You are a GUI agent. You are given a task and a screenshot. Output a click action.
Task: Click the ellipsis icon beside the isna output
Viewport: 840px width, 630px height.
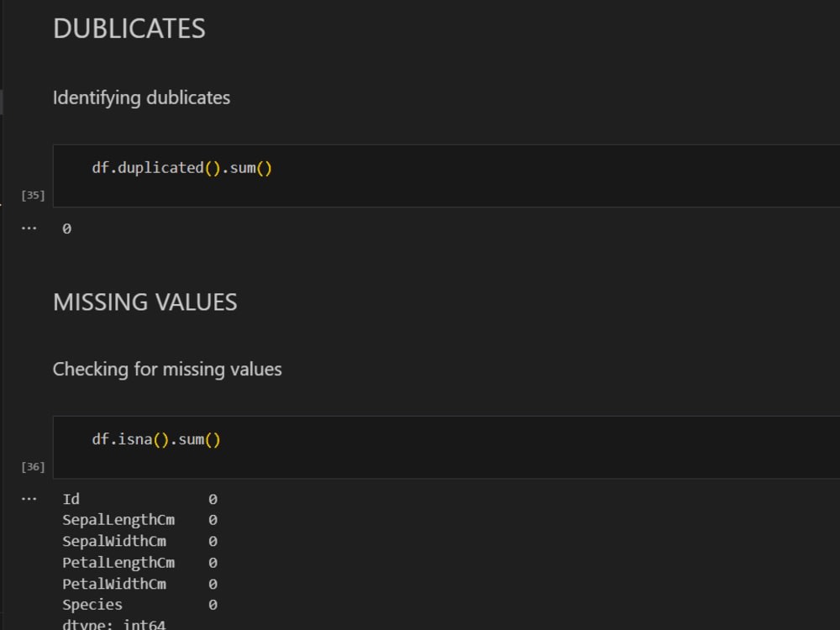tap(29, 497)
